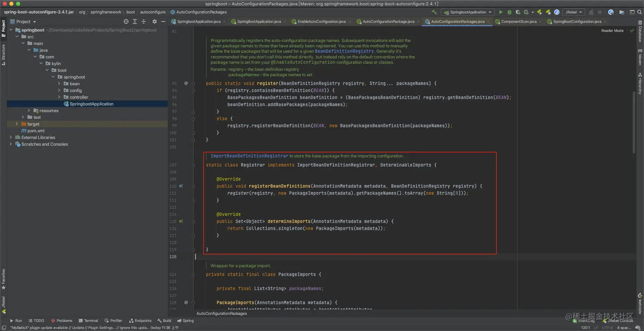Click the @ gutter marker at line 93
The width and height of the screenshot is (644, 331).
click(186, 83)
